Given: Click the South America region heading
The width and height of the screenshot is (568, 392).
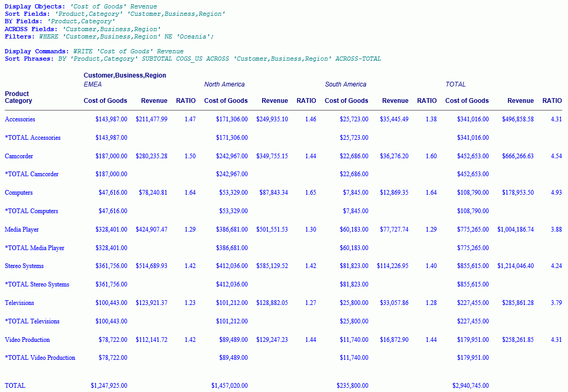Looking at the screenshot, I should click(345, 84).
